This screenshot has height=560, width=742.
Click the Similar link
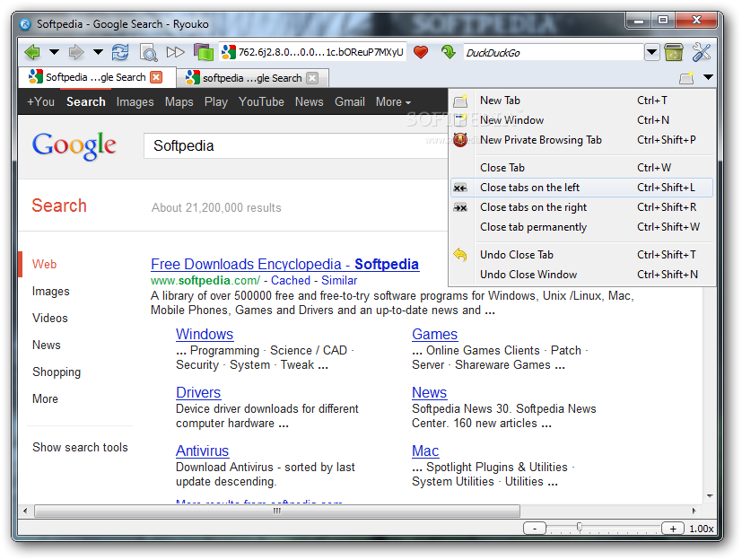click(339, 280)
